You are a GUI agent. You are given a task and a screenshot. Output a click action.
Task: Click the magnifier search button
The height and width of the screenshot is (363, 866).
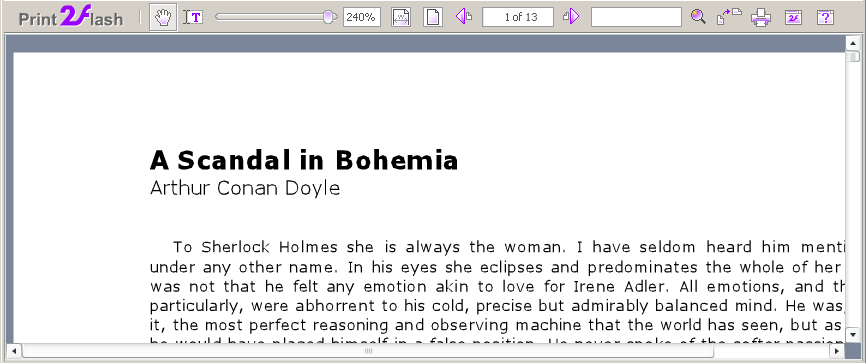pyautogui.click(x=698, y=17)
